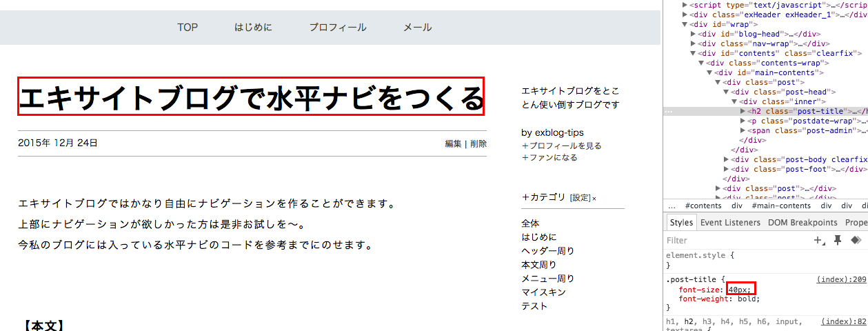
Task: Open the TOP navigation link
Action: point(188,28)
